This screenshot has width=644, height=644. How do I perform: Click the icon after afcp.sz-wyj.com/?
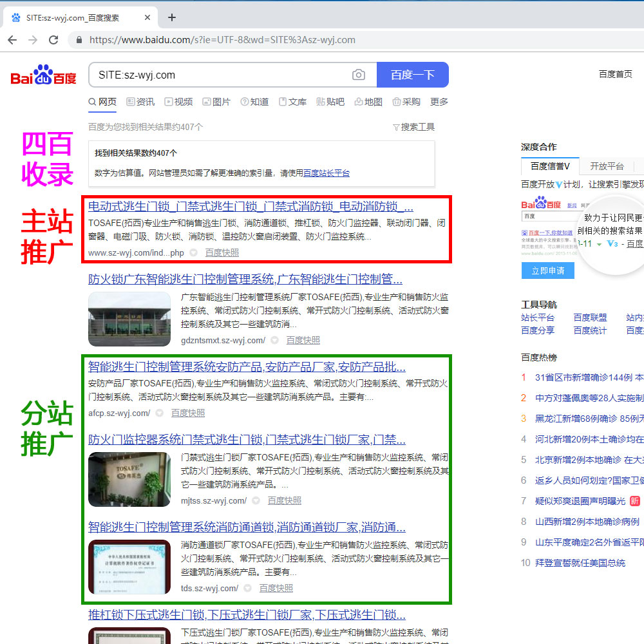pos(159,413)
